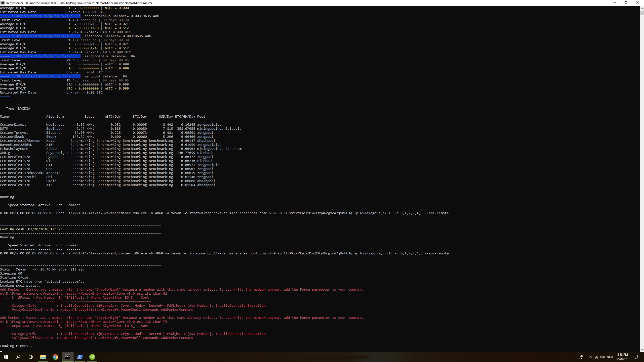
Task: Click 'miningpoolhub-Ethereum' pool entry
Action: point(219,149)
